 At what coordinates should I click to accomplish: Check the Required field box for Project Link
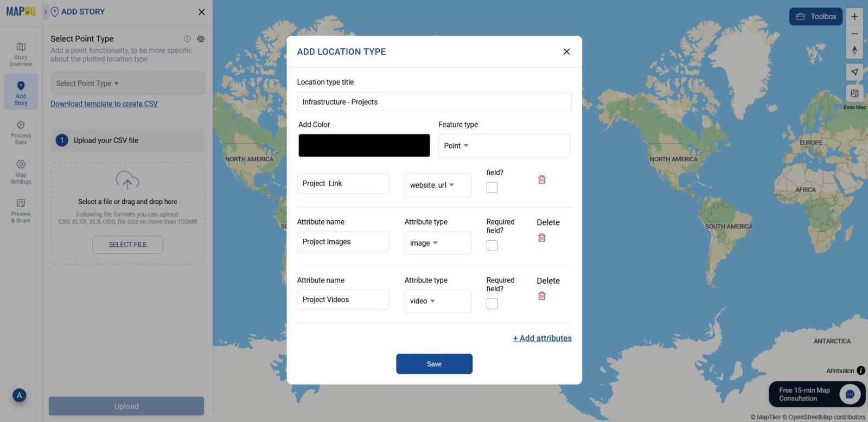(492, 187)
